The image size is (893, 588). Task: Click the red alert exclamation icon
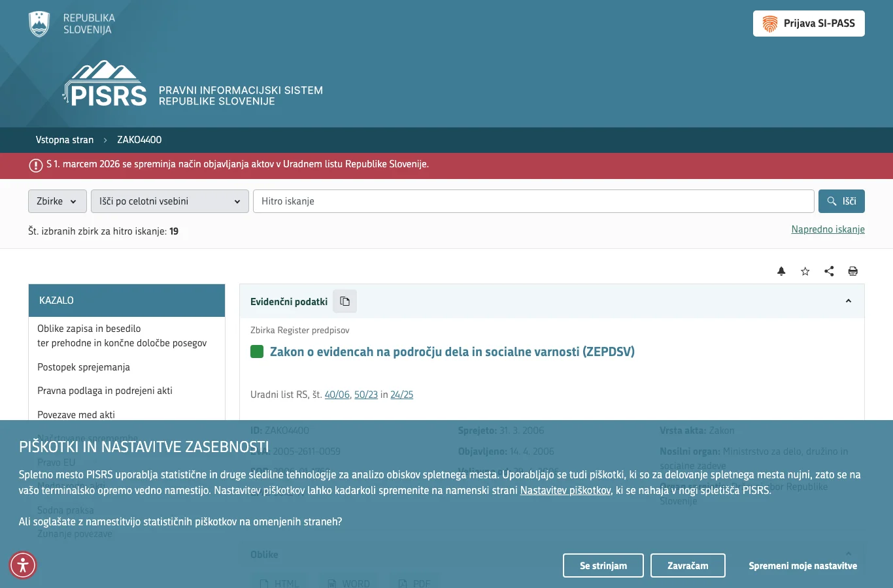tap(36, 165)
